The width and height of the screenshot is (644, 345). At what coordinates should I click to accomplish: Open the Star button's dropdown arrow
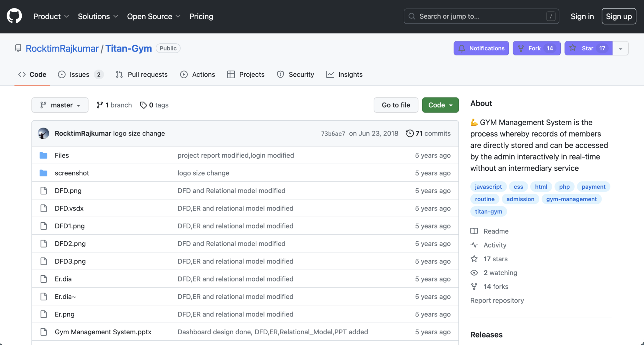621,48
